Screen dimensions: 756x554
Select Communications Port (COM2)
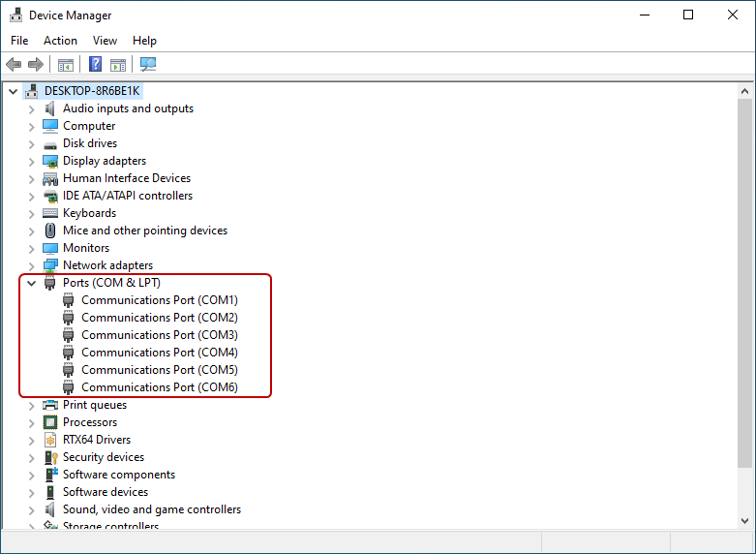click(x=160, y=318)
